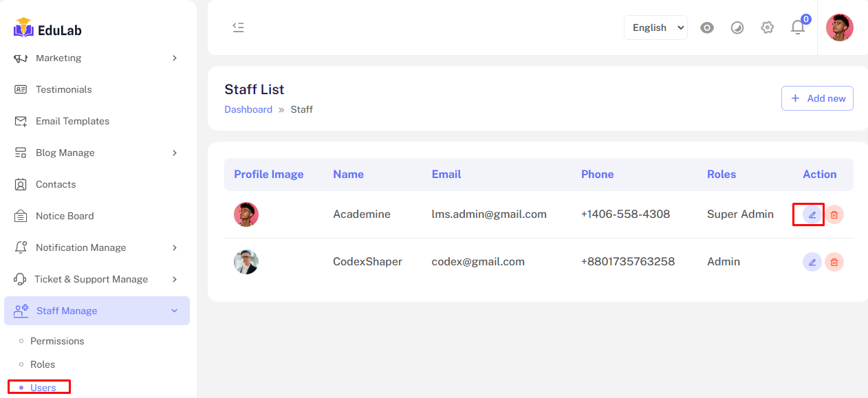Viewport: 868px width, 398px height.
Task: Click the Add new button
Action: [817, 98]
